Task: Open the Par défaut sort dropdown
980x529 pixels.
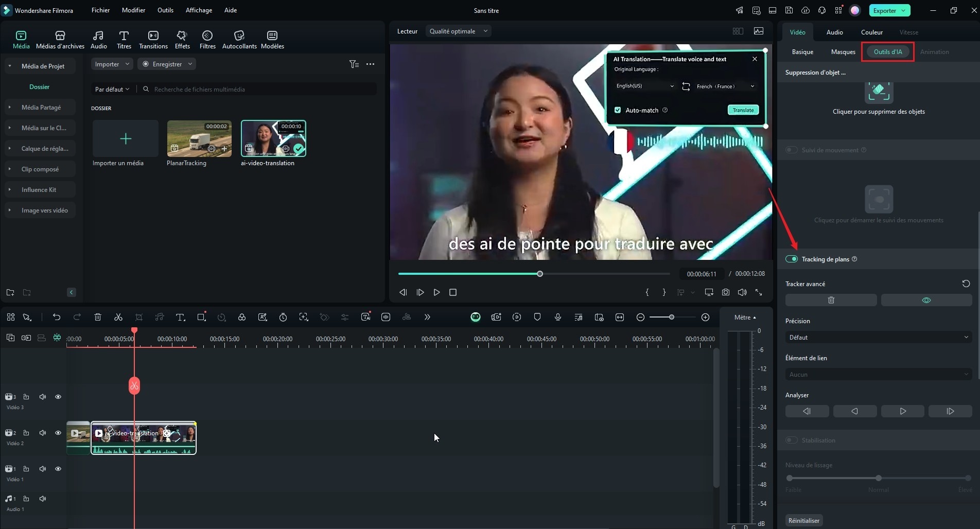Action: click(112, 89)
